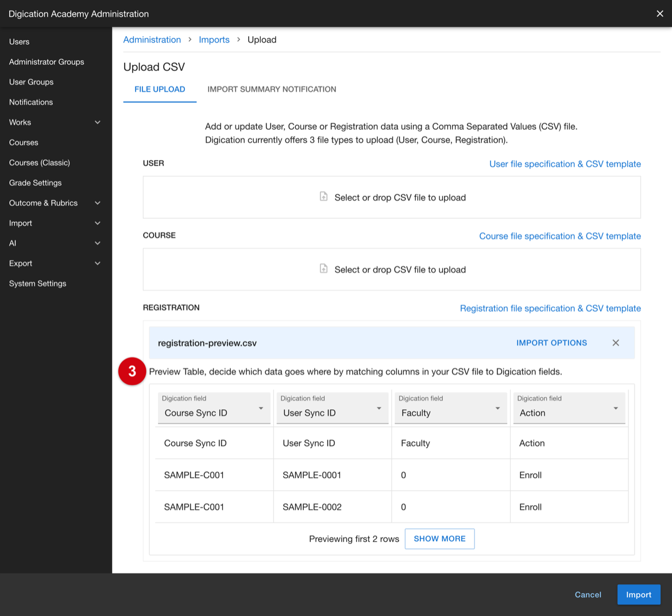The width and height of the screenshot is (672, 616).
Task: Click the Cancel button
Action: (x=588, y=595)
